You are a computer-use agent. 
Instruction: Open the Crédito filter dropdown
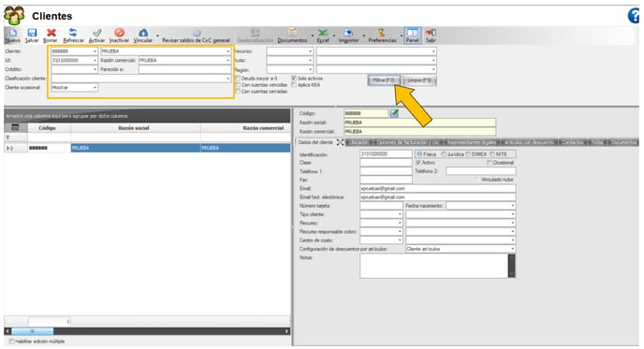[x=95, y=69]
